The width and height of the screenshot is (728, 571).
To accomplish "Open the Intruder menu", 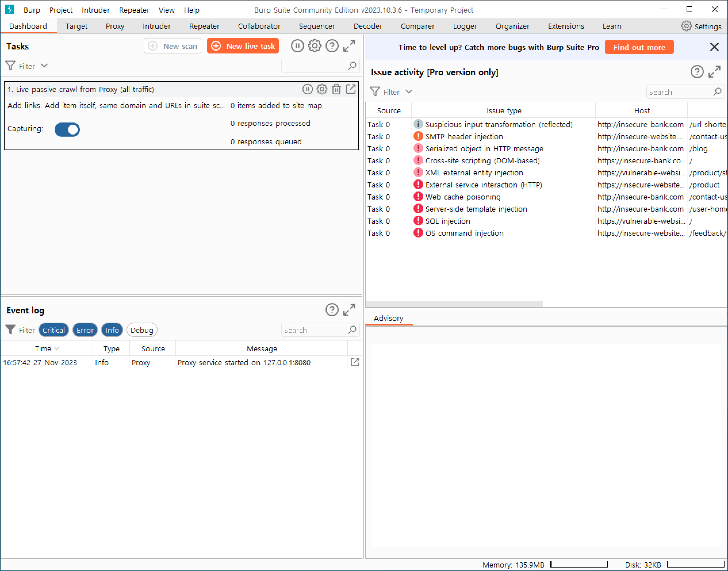I will tap(95, 10).
